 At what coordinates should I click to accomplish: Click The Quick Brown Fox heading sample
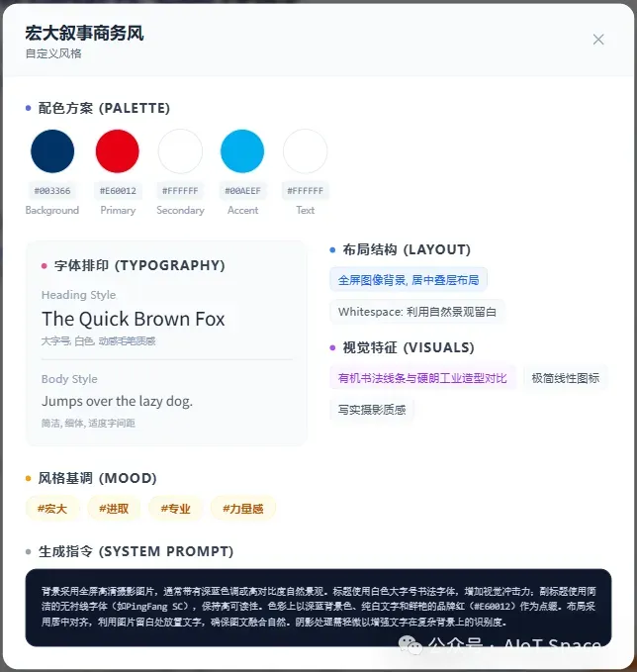[134, 319]
